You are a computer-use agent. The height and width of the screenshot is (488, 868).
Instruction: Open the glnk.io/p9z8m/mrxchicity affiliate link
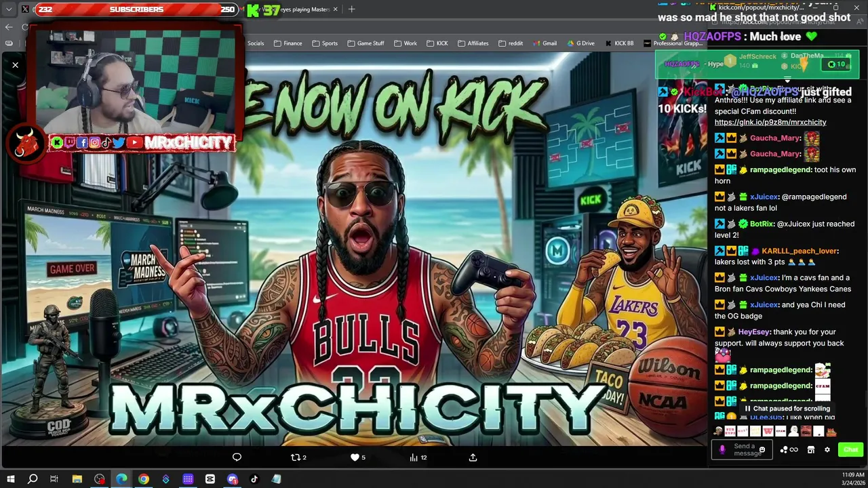pos(770,122)
